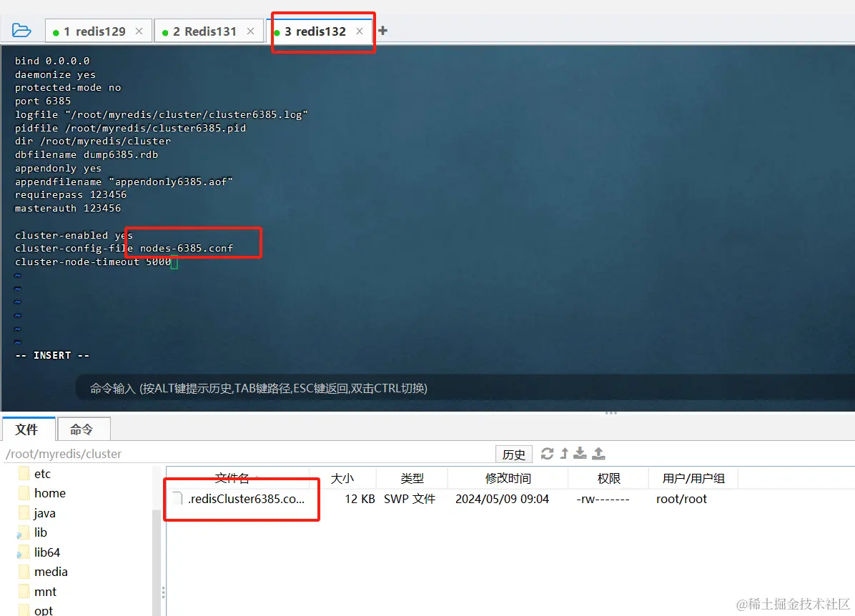Open the 历史 history button
This screenshot has width=855, height=616.
tap(514, 454)
